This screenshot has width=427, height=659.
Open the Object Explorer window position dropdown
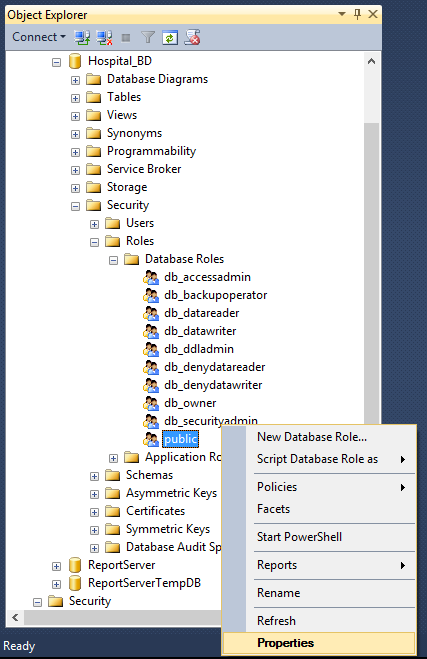pyautogui.click(x=342, y=14)
